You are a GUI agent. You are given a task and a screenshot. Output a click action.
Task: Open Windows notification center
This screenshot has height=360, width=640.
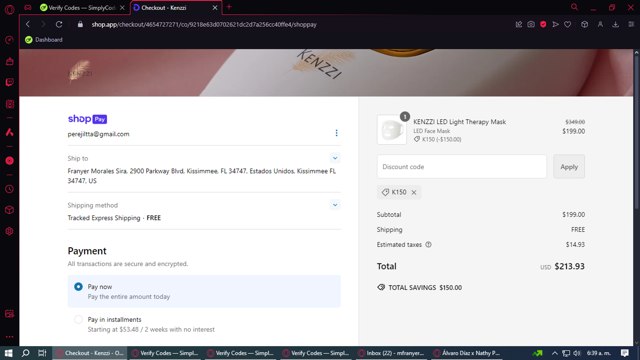[x=624, y=353]
